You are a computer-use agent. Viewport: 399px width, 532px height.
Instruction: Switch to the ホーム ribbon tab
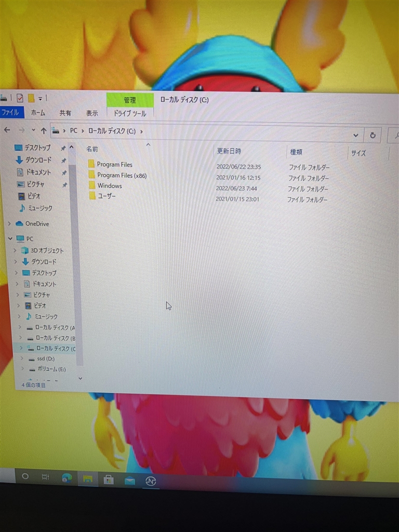[x=38, y=113]
